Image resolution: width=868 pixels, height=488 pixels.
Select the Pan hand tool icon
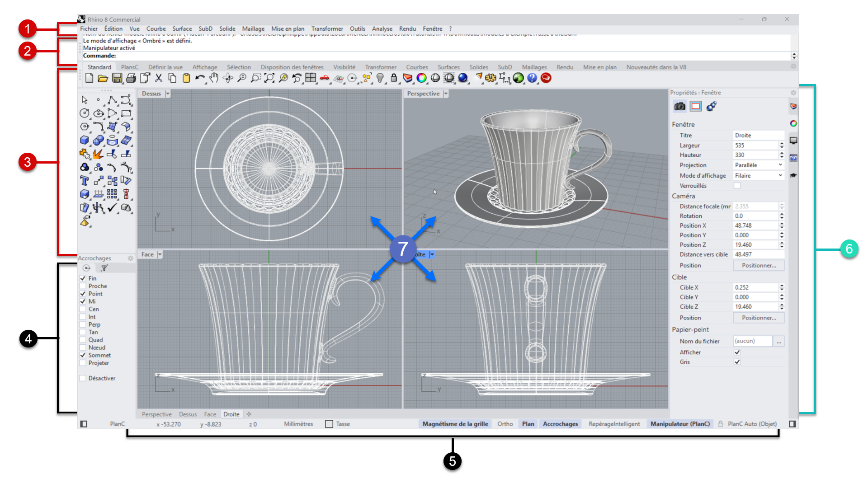[214, 78]
